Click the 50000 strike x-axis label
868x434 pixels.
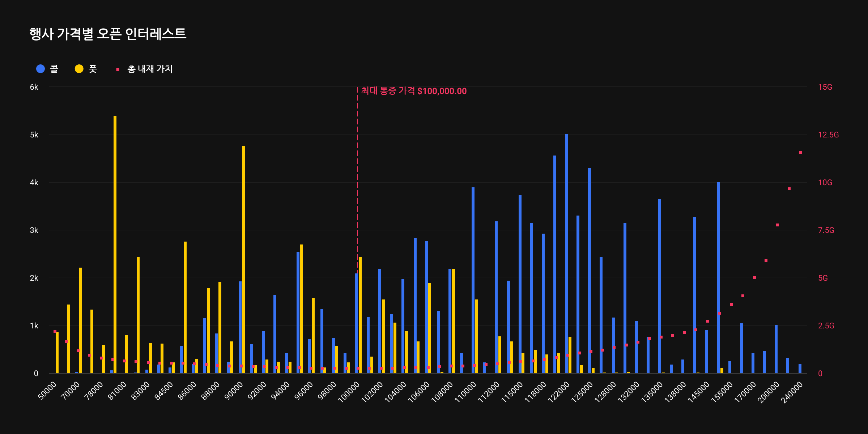pyautogui.click(x=48, y=391)
